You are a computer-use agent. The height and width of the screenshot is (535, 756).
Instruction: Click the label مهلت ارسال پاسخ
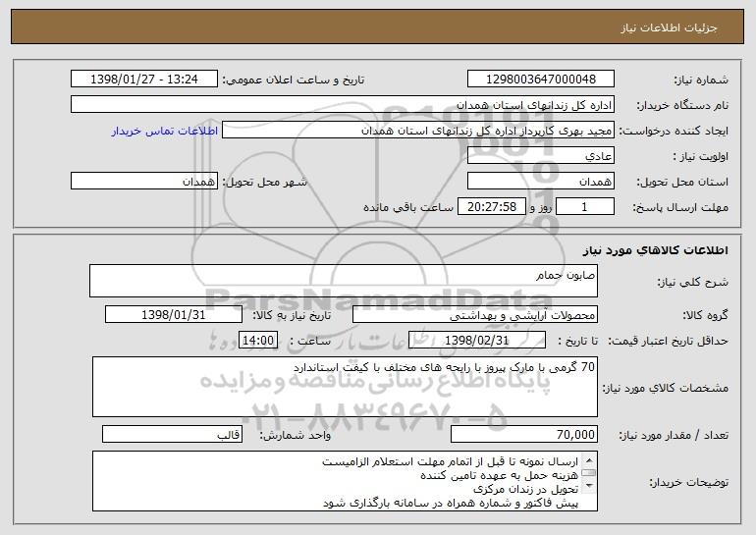tap(680, 208)
